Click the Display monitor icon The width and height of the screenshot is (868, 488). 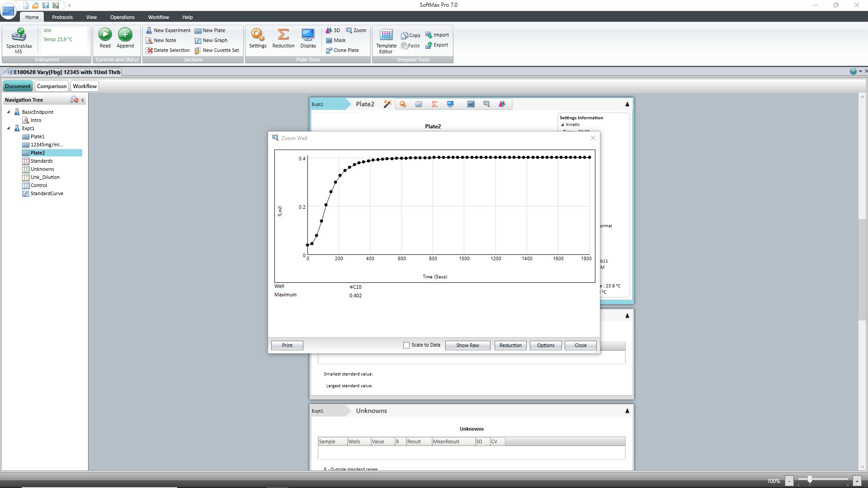308,35
